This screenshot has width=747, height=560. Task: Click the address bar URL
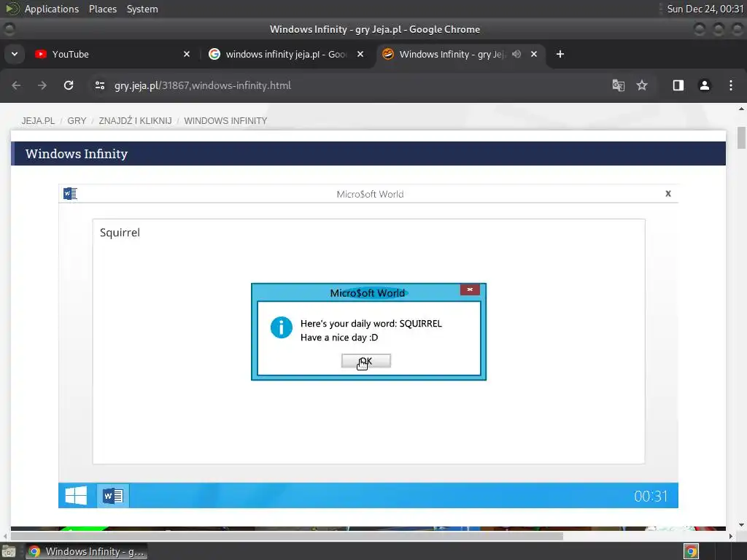203,85
